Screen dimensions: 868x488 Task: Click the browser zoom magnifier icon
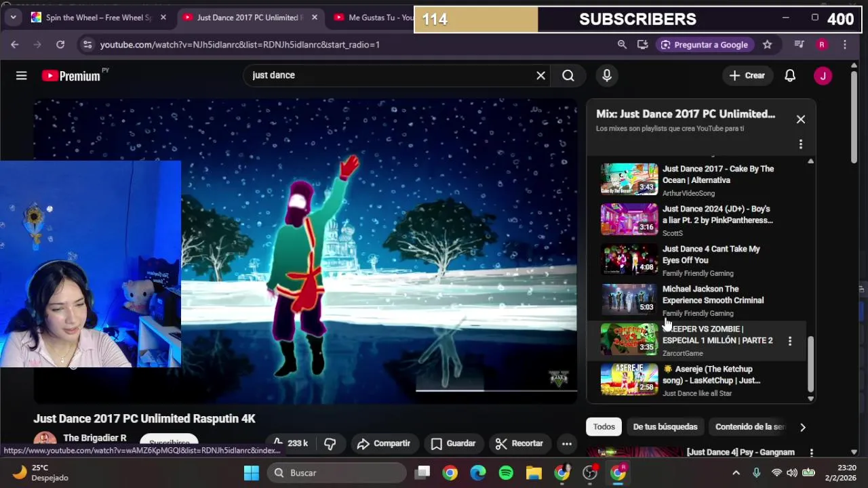(622, 45)
